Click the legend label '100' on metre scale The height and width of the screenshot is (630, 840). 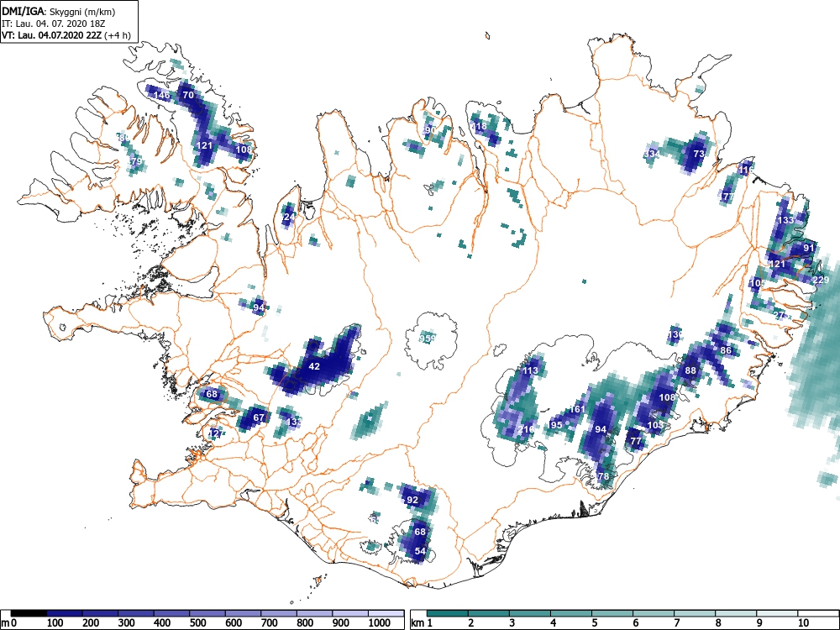[x=55, y=623]
